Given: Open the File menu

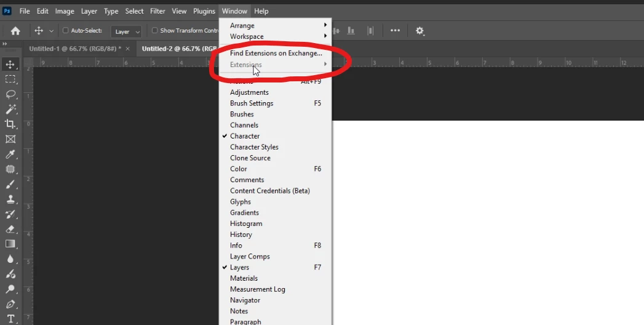Looking at the screenshot, I should [x=25, y=11].
